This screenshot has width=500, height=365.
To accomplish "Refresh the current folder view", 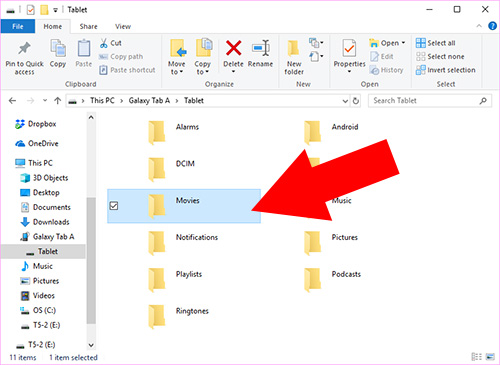I will click(x=356, y=101).
